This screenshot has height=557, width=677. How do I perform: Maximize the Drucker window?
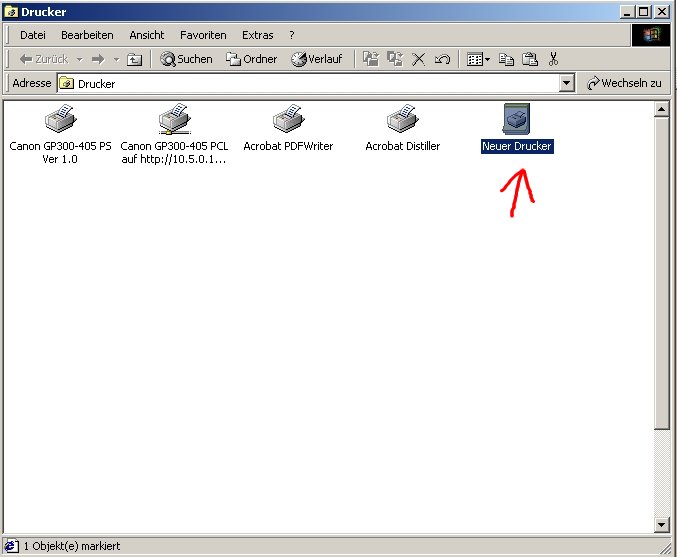tap(643, 12)
